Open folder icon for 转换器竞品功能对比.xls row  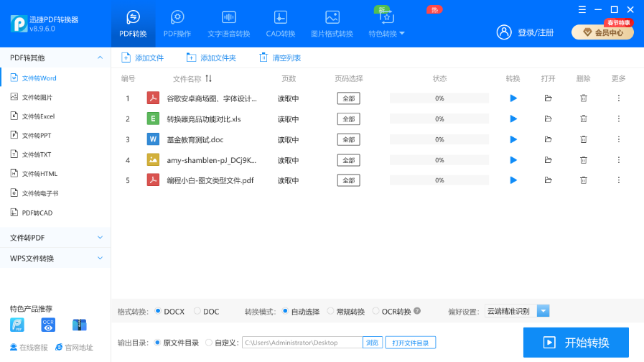(x=548, y=119)
